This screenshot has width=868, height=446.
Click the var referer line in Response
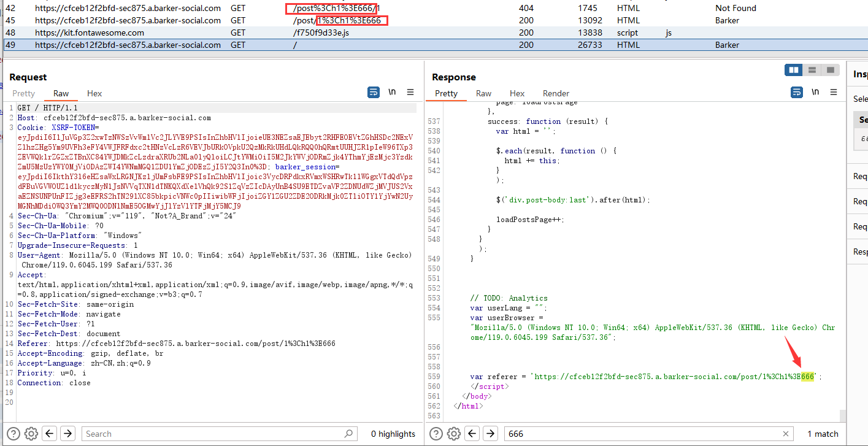[645, 377]
